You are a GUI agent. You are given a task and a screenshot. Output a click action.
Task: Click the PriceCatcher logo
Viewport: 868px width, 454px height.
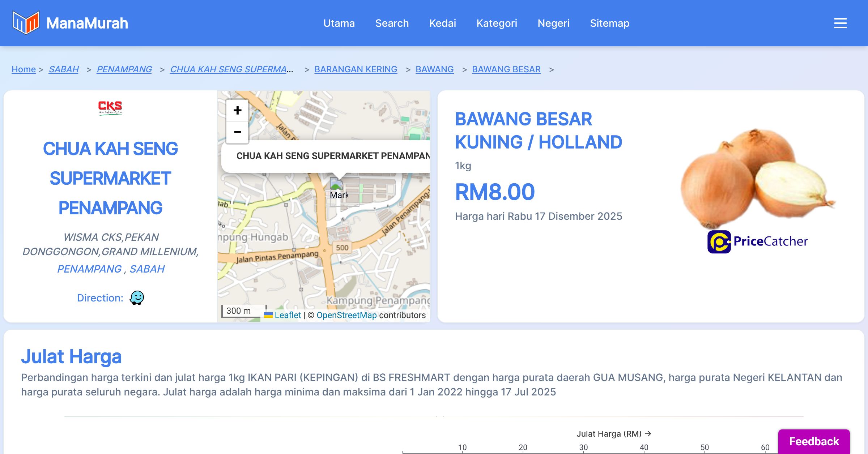pos(757,241)
